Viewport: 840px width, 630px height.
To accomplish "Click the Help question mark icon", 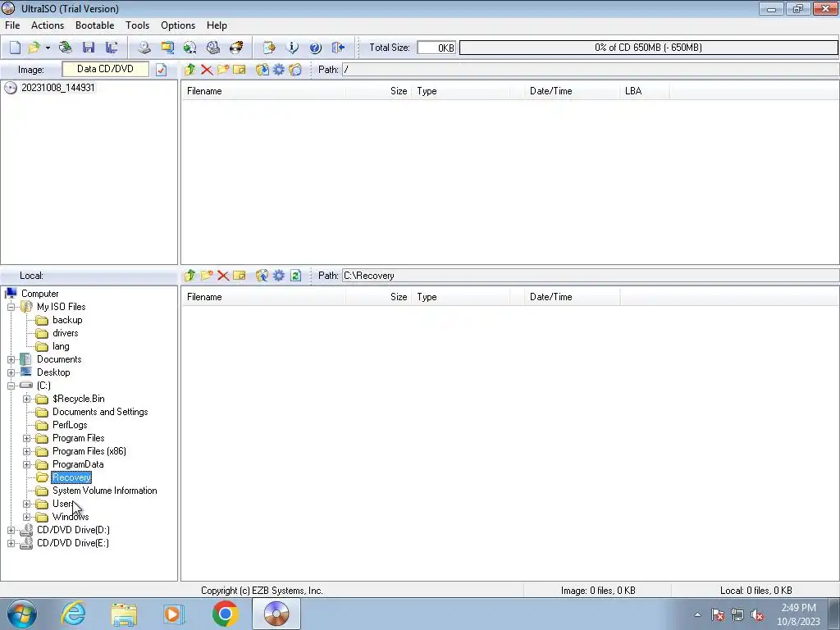I will pyautogui.click(x=316, y=48).
